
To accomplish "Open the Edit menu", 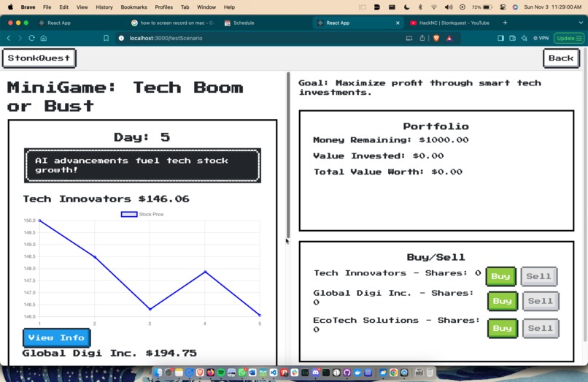I will pos(63,7).
